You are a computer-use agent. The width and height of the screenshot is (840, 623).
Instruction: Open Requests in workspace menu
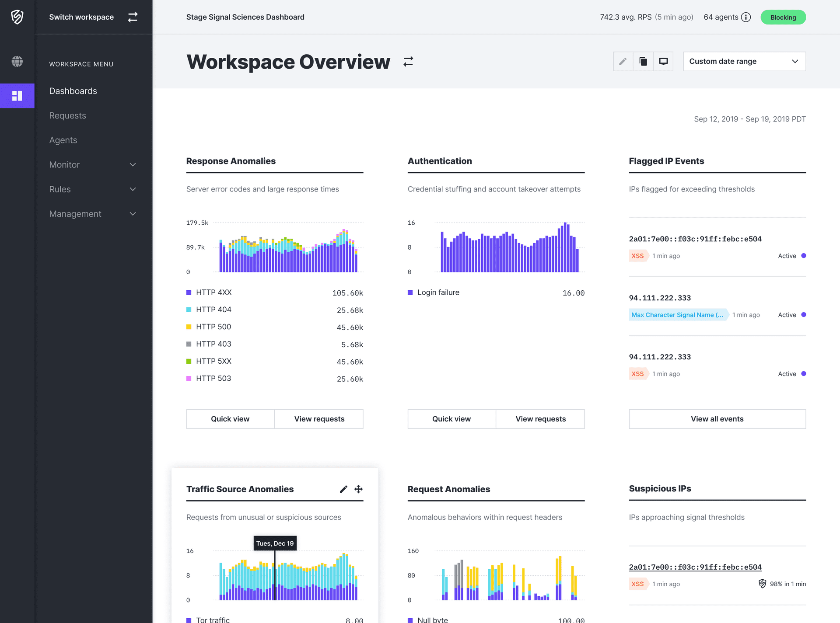point(67,115)
